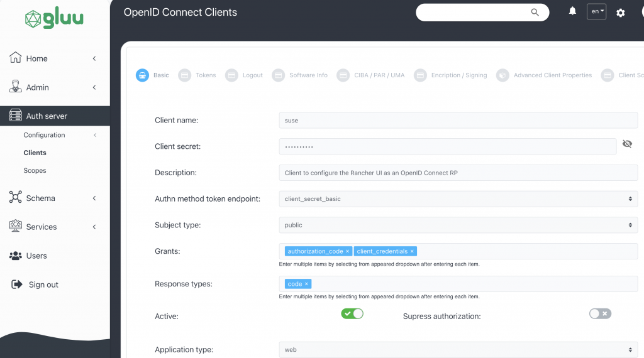The image size is (644, 358).
Task: Click the Sign out icon
Action: (x=17, y=285)
